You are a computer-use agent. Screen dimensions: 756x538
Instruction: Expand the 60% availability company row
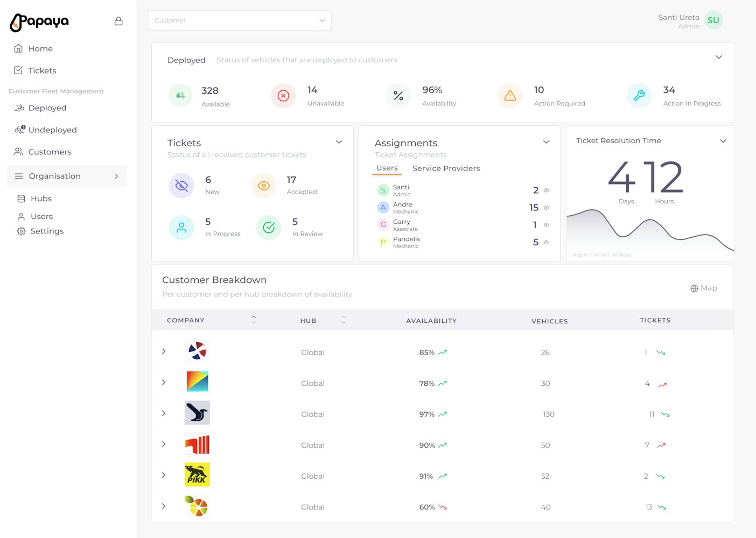pyautogui.click(x=164, y=506)
